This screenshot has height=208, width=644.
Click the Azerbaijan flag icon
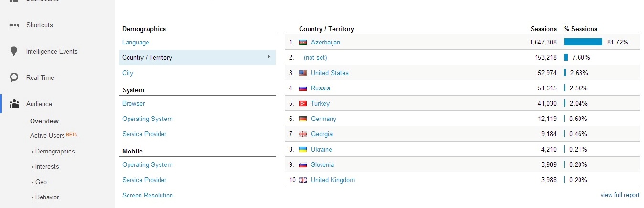tap(303, 42)
